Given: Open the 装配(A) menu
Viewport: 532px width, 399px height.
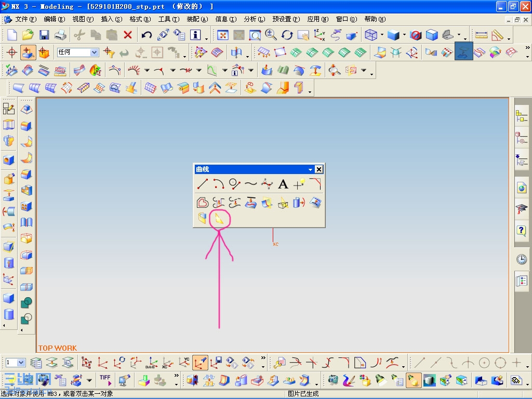Looking at the screenshot, I should tap(197, 19).
